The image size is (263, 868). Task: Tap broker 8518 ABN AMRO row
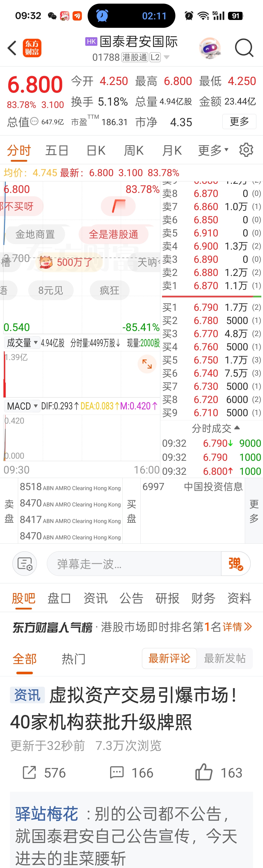[x=70, y=487]
